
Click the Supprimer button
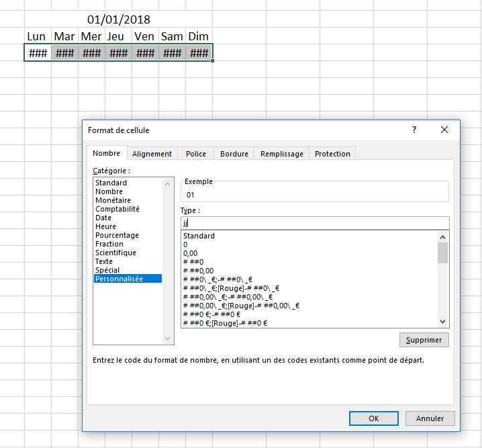(424, 340)
